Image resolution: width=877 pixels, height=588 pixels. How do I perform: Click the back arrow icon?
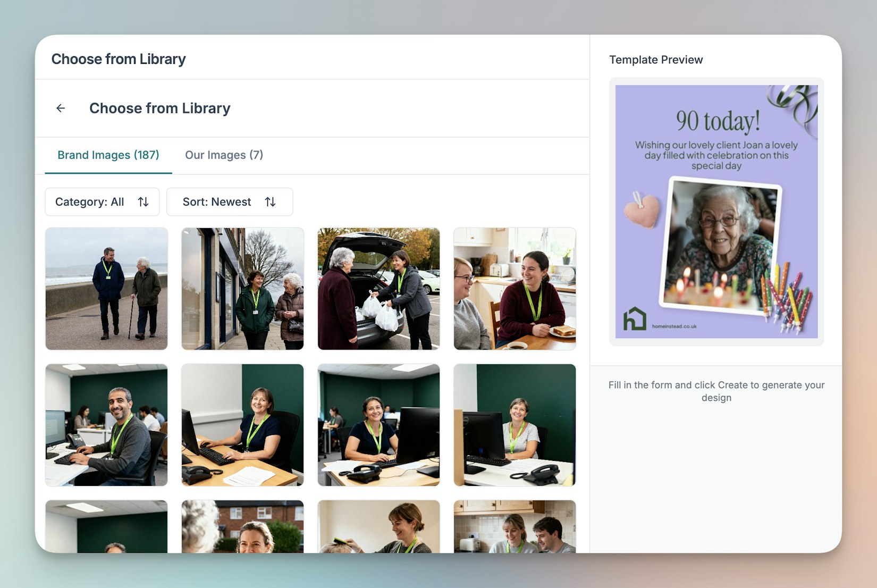click(x=61, y=108)
